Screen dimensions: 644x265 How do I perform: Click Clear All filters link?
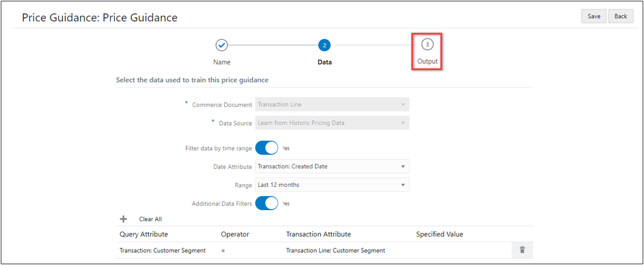150,219
